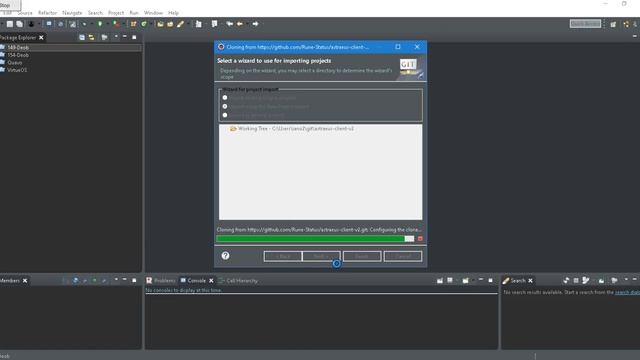This screenshot has width=640, height=360.
Task: Maximize the Package Explorer view
Action: coord(134,37)
